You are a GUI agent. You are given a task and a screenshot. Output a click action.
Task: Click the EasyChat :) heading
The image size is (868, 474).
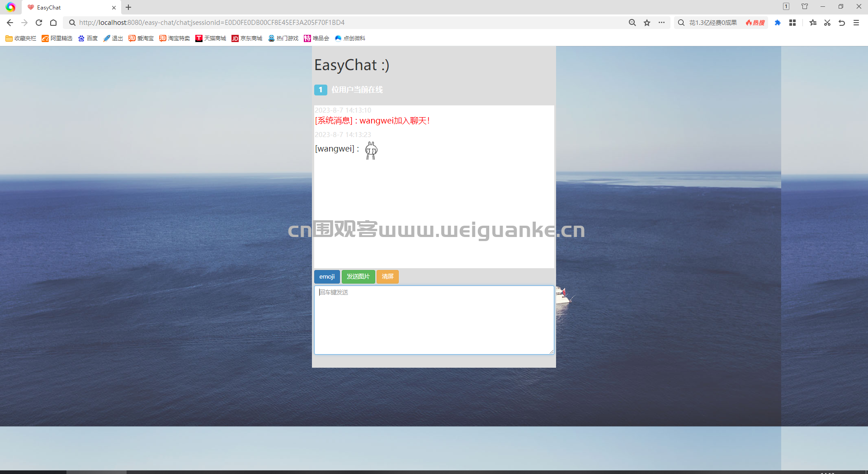coord(352,65)
